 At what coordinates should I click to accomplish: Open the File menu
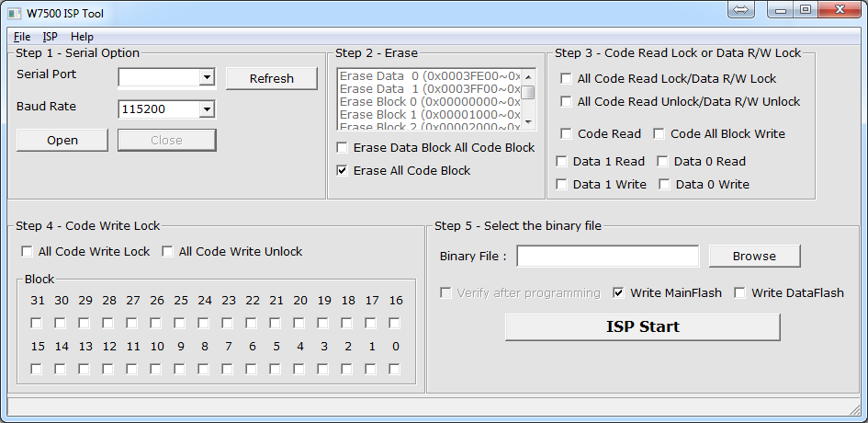(22, 37)
